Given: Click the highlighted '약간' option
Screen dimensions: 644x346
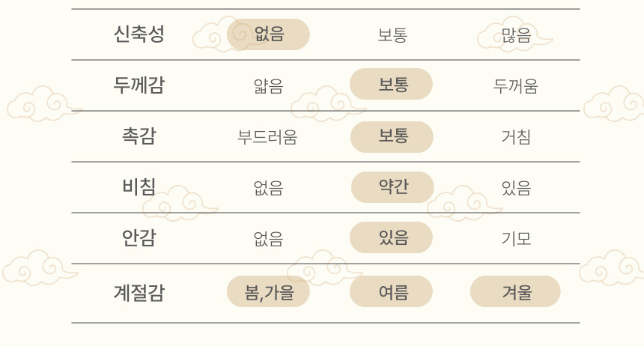Looking at the screenshot, I should pos(392,187).
